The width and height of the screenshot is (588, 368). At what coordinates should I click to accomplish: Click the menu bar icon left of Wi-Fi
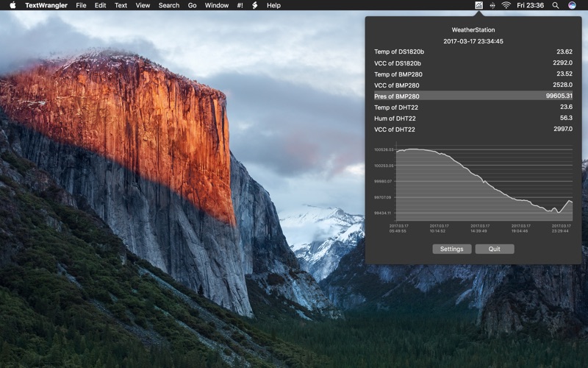point(492,5)
